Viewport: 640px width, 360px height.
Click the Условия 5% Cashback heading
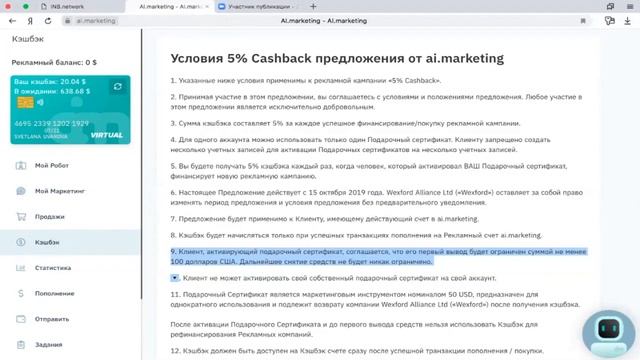click(337, 58)
